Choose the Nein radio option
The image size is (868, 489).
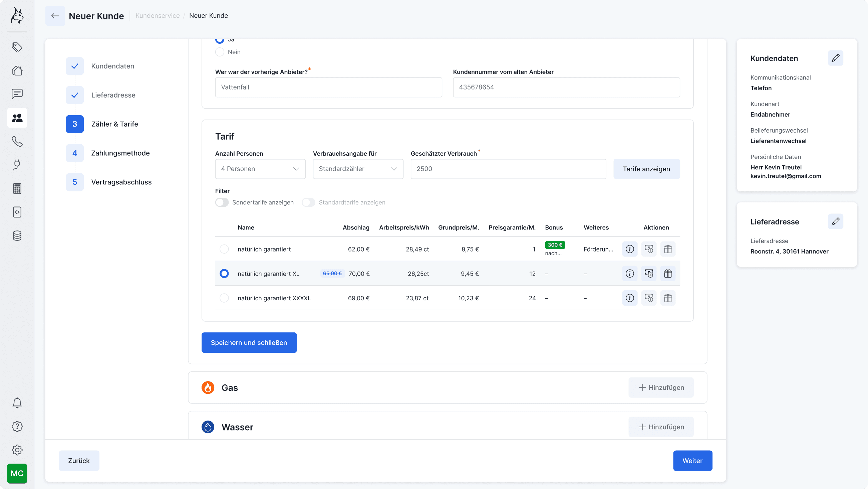pyautogui.click(x=220, y=52)
